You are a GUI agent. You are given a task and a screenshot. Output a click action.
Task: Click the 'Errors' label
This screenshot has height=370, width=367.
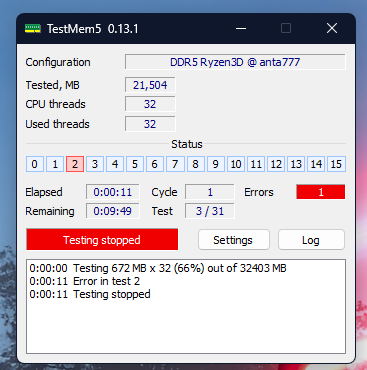point(259,192)
